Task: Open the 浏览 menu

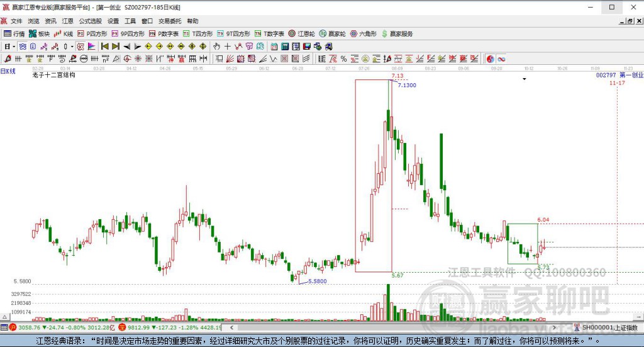Action: tap(34, 21)
